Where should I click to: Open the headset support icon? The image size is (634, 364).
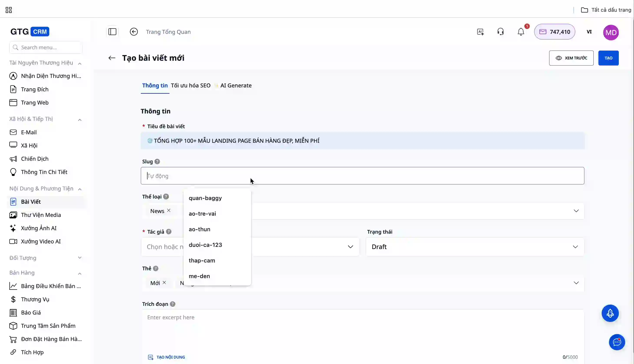[501, 32]
